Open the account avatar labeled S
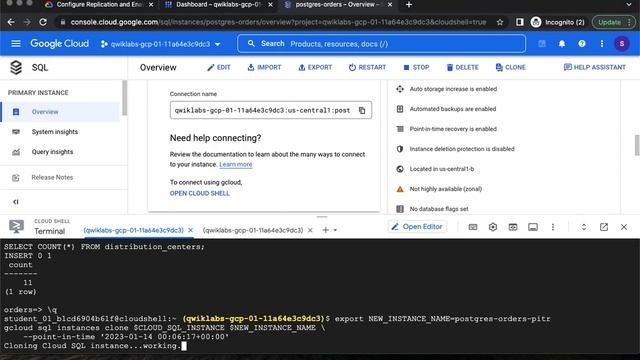Image resolution: width=640 pixels, height=360 pixels. [x=622, y=44]
